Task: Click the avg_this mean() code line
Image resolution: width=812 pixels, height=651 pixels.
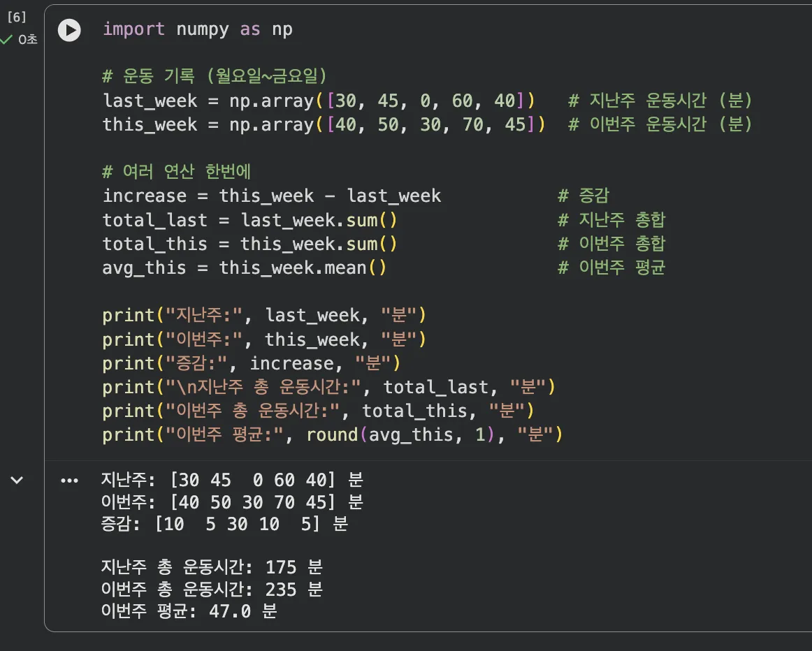Action: point(245,268)
